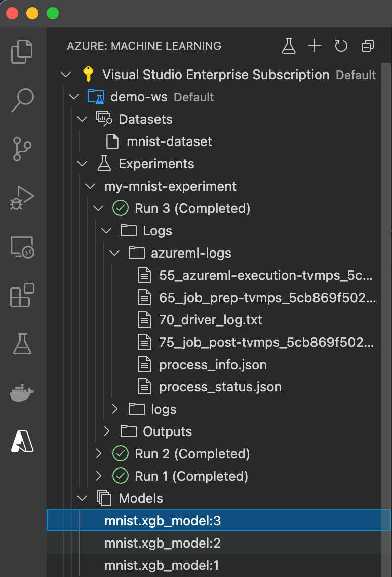
Task: Click the plus icon in Azure ML header
Action: click(315, 46)
